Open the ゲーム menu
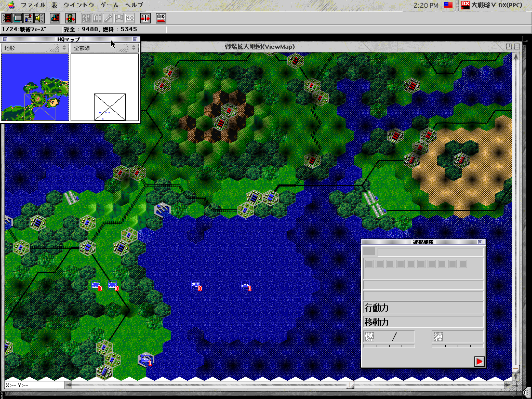The image size is (532, 399). (x=110, y=5)
